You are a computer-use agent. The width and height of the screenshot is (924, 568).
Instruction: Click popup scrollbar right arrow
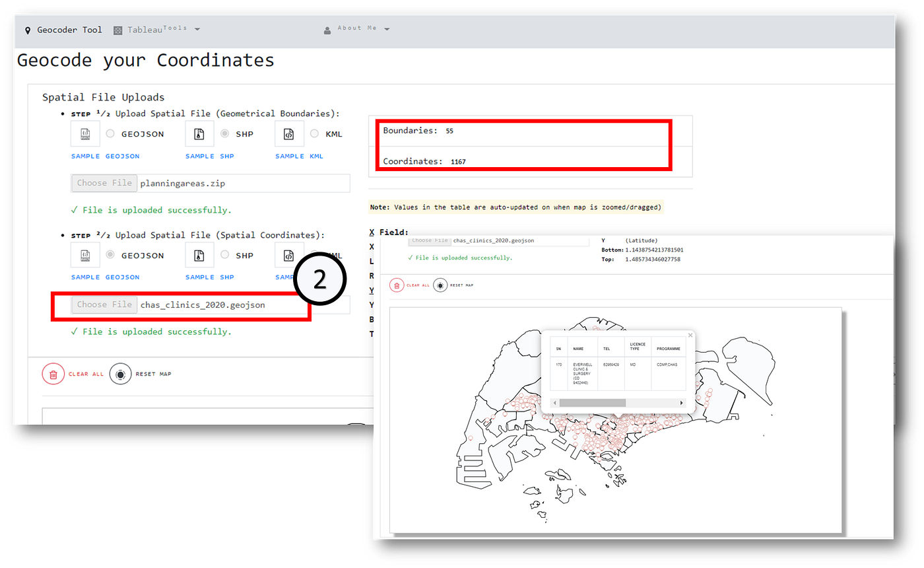[682, 403]
